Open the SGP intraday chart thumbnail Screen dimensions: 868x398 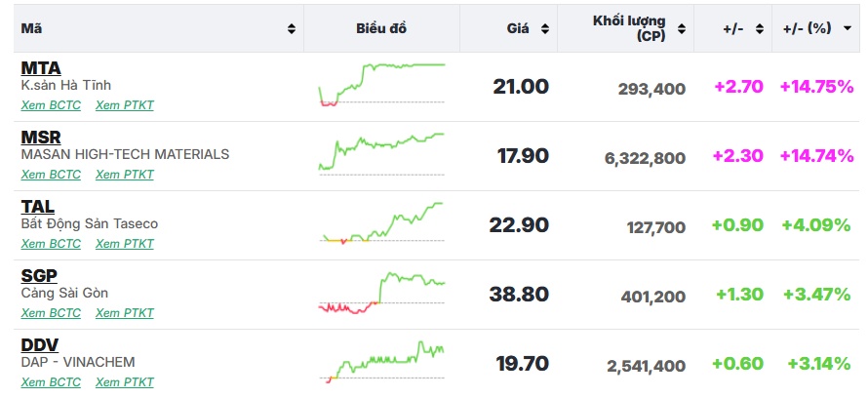[x=381, y=293]
